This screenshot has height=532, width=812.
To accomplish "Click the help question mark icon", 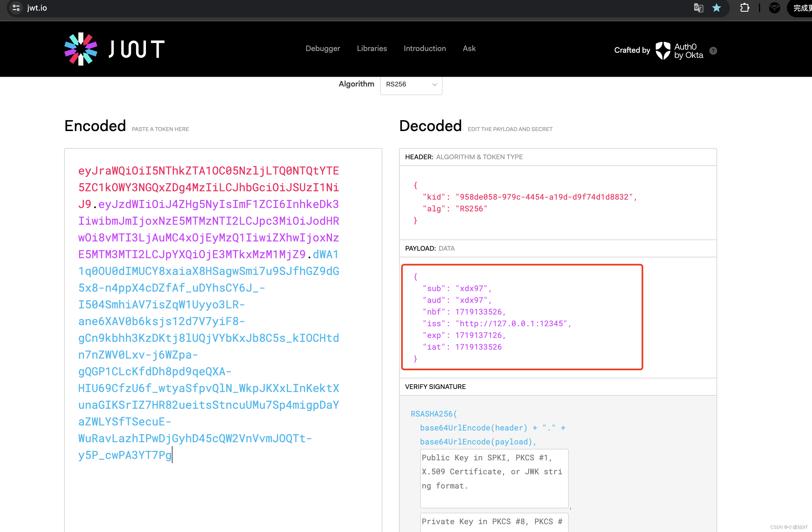I will (x=713, y=50).
